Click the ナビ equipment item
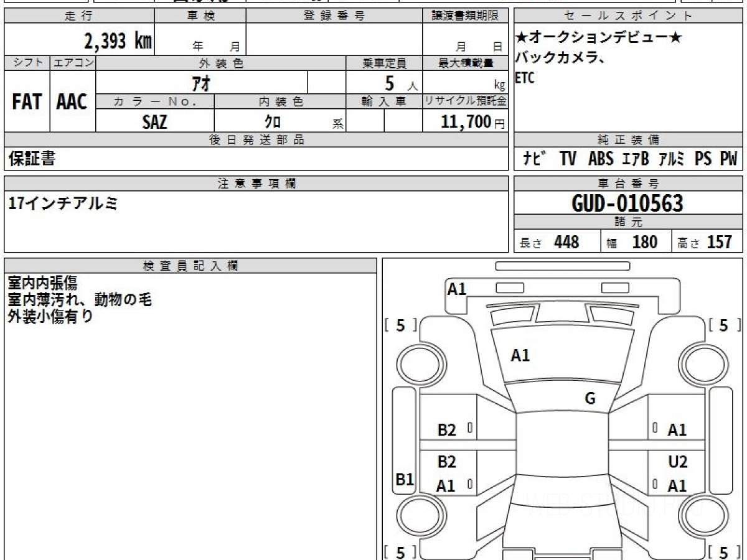The image size is (747, 560). coord(533,159)
